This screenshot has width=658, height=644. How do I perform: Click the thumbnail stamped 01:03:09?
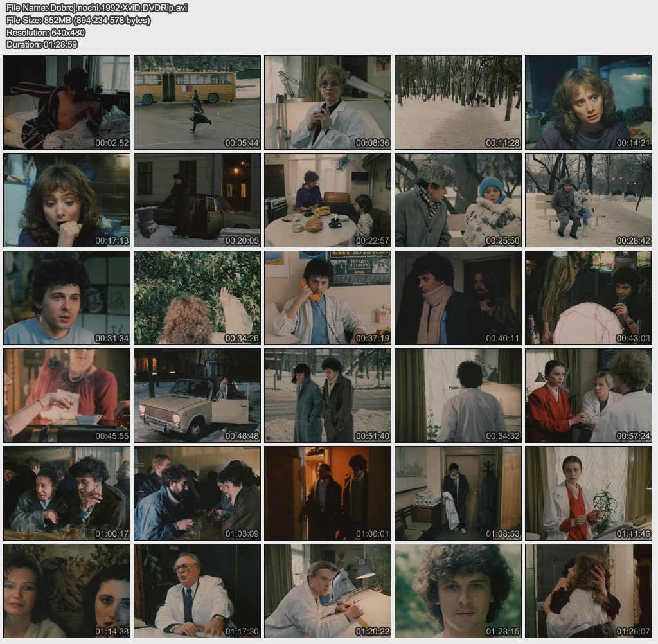197,494
